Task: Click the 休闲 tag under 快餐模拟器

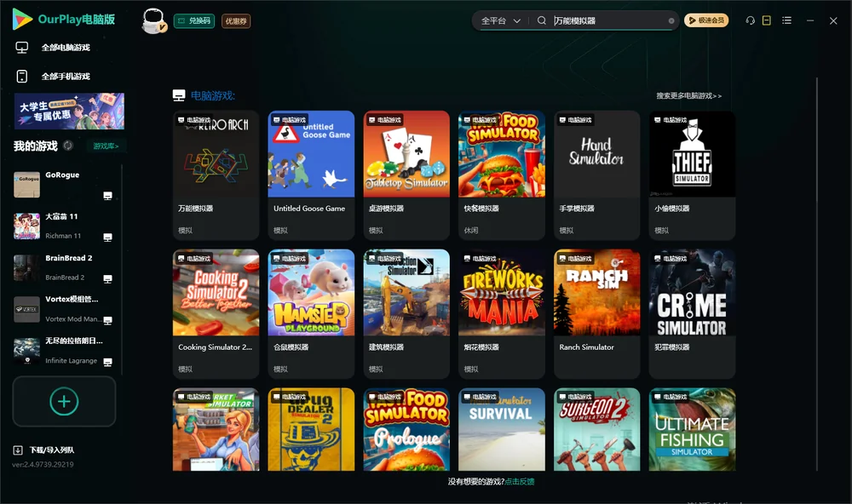Action: [471, 230]
